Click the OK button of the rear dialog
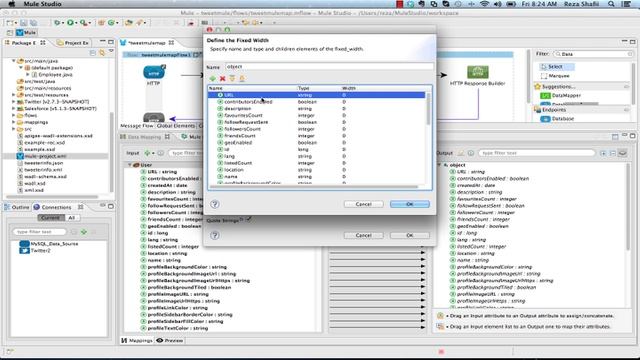This screenshot has width=640, height=360. coord(409,235)
